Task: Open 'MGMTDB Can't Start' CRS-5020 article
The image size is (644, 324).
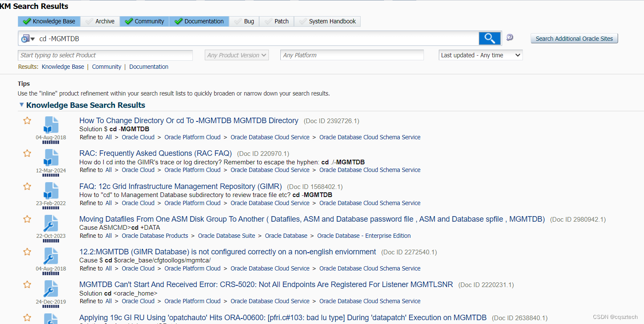Action: 266,285
